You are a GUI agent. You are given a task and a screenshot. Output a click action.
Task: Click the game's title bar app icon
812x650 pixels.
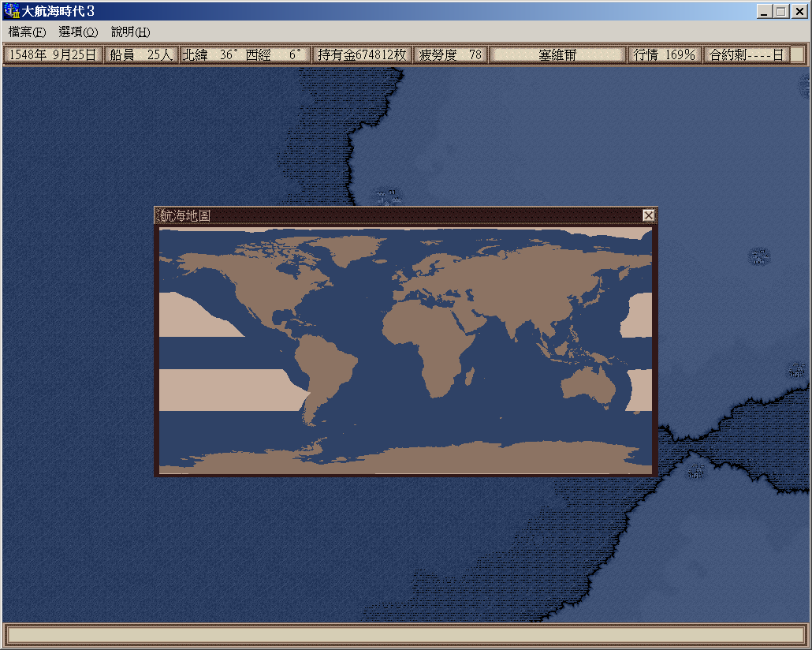click(x=12, y=12)
